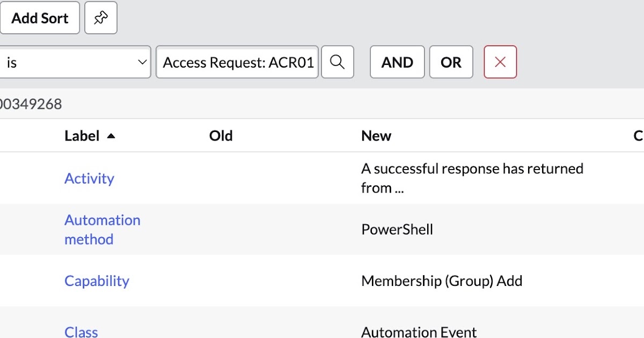Open the Class field link
Viewport: 644px width, 338px height.
click(81, 331)
